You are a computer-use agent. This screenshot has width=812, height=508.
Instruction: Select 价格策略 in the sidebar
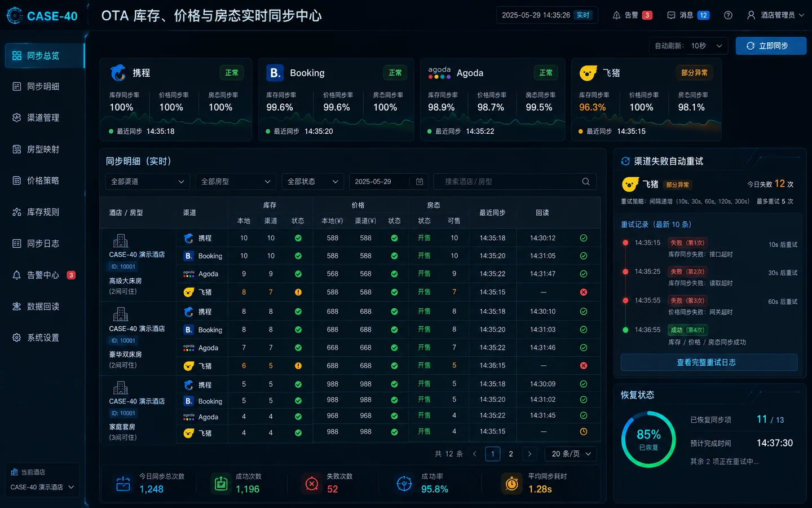[x=43, y=181]
